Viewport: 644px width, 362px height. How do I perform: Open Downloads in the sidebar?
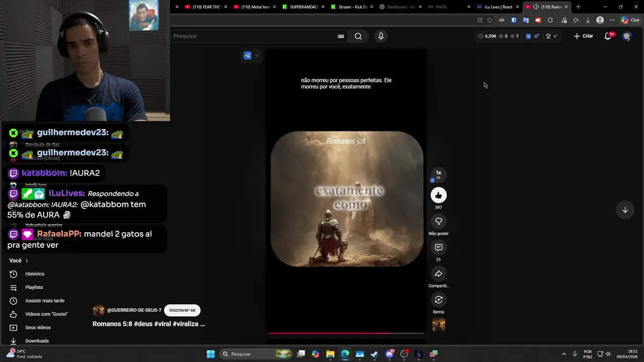(x=37, y=341)
